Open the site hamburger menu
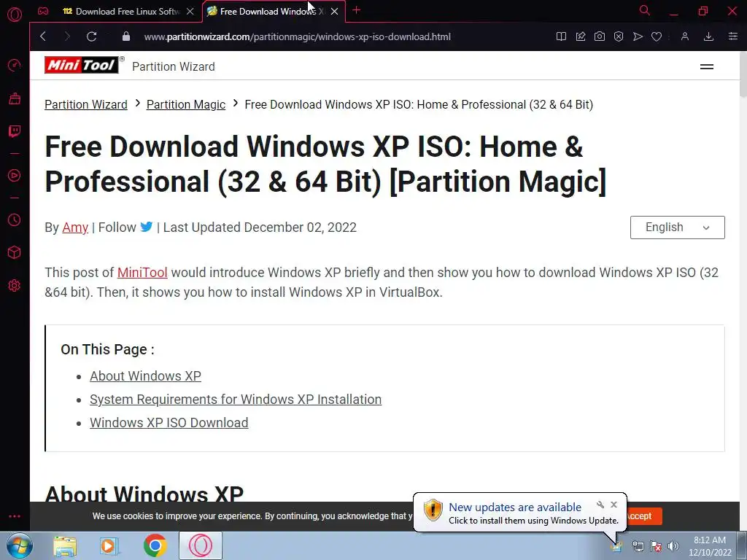 click(x=706, y=66)
